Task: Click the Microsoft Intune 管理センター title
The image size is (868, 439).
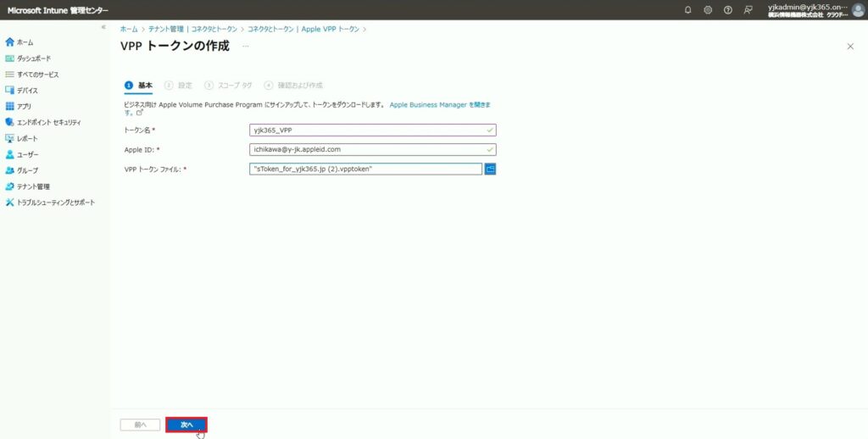Action: coord(58,10)
